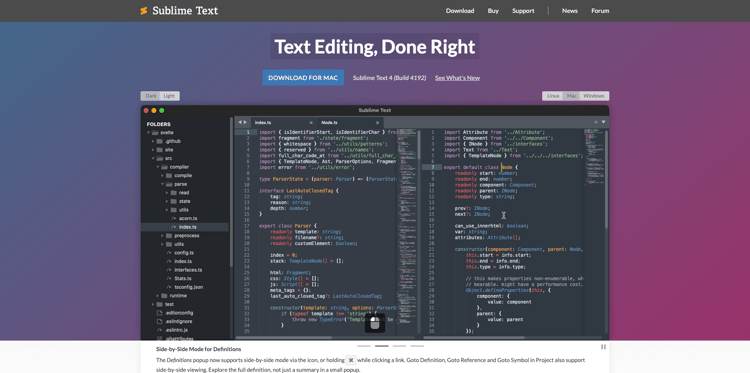Screen dimensions: 750x373
Task: Select the highlighted index.ts sidebar file
Action: pos(185,227)
